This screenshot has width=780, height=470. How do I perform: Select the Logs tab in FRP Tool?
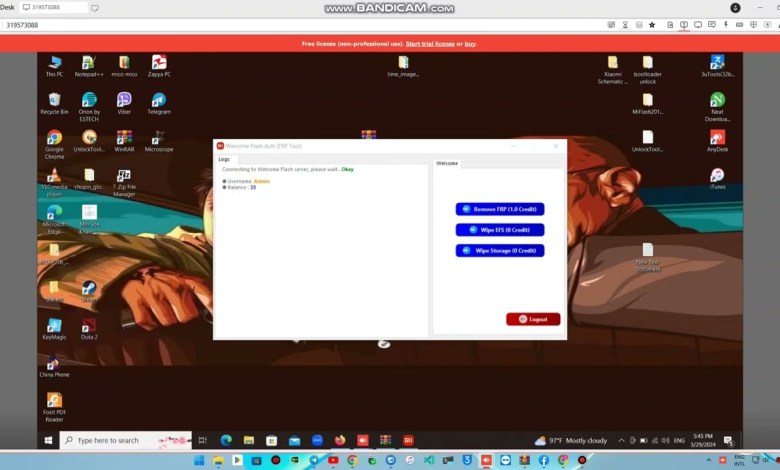(224, 159)
